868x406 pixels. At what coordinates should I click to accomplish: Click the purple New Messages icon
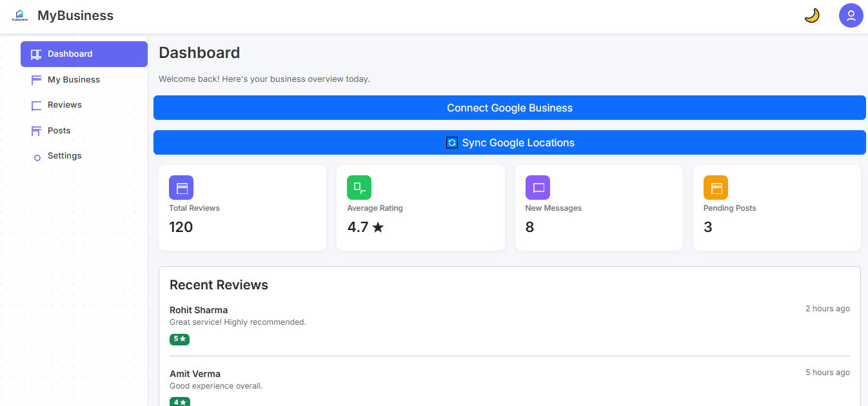click(537, 188)
